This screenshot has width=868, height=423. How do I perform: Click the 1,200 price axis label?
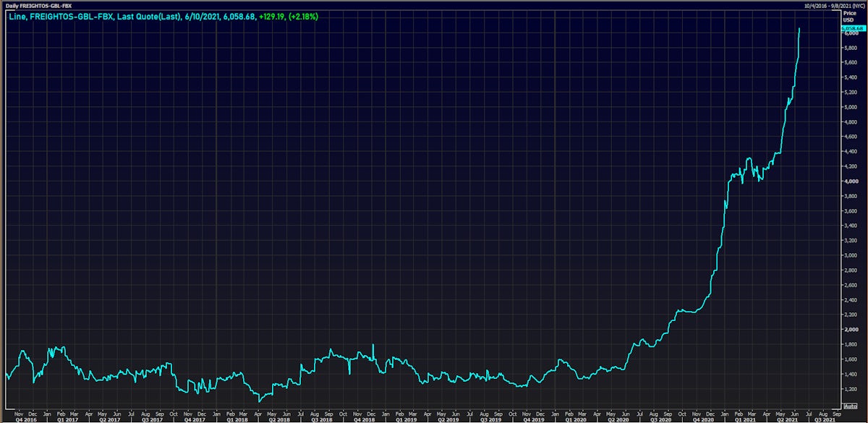pos(850,388)
